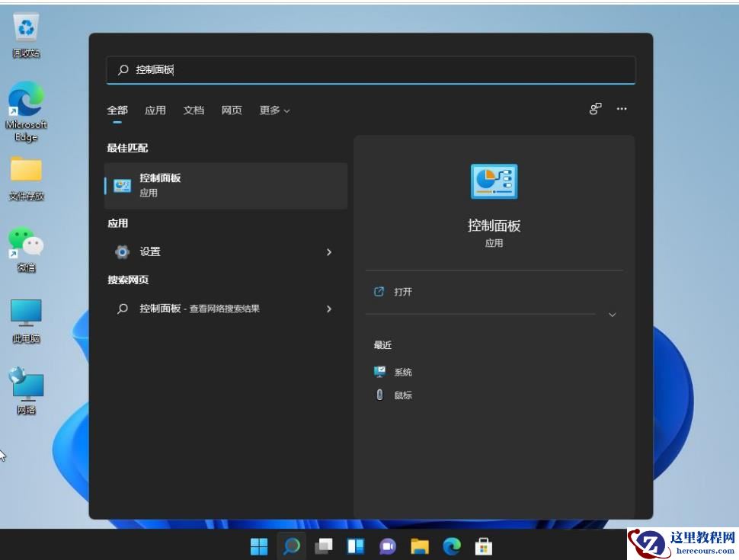Image resolution: width=739 pixels, height=560 pixels.
Task: Open Microsoft Store from the taskbar
Action: pyautogui.click(x=484, y=546)
